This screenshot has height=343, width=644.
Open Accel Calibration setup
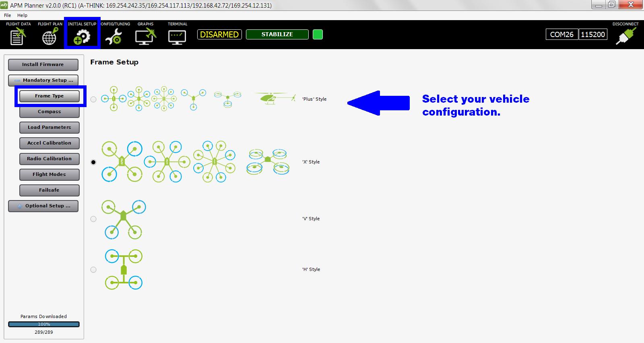click(49, 143)
